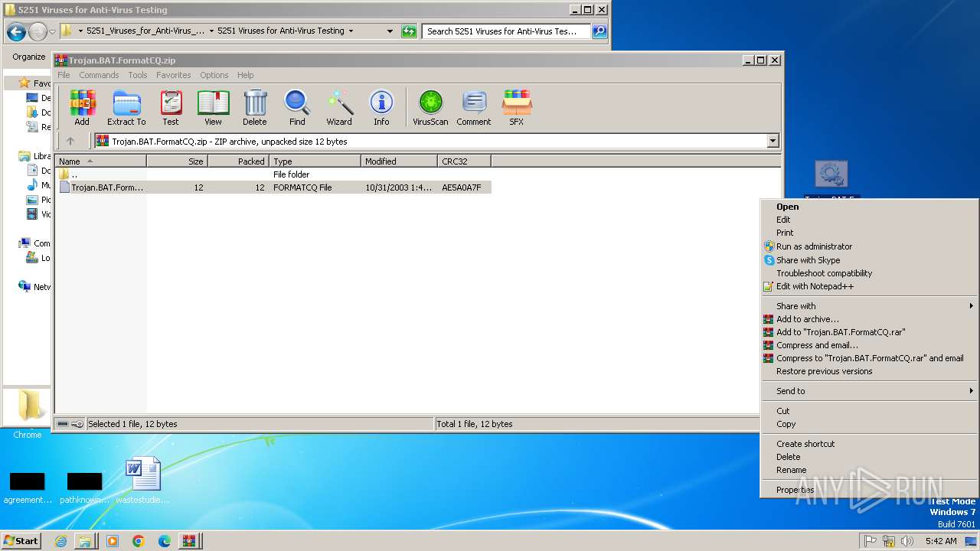The width and height of the screenshot is (980, 551).
Task: Click the Explorer back arrow button
Action: (x=16, y=31)
